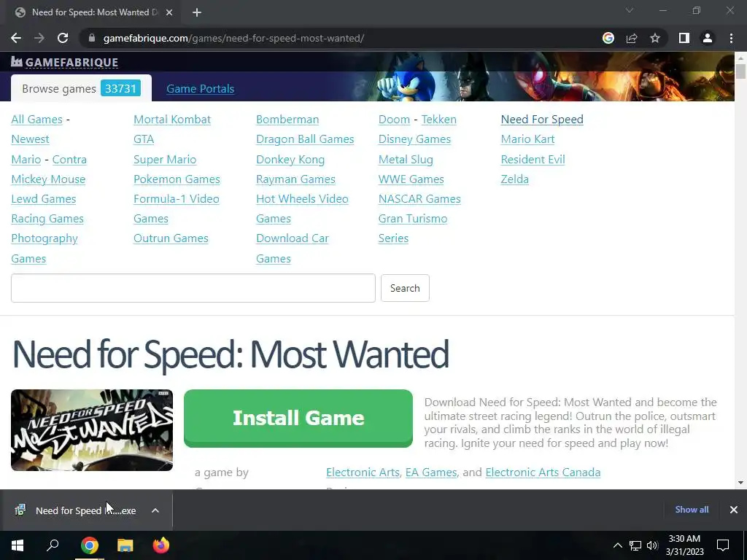
Task: Open the Need For Speed category link
Action: [x=542, y=120]
